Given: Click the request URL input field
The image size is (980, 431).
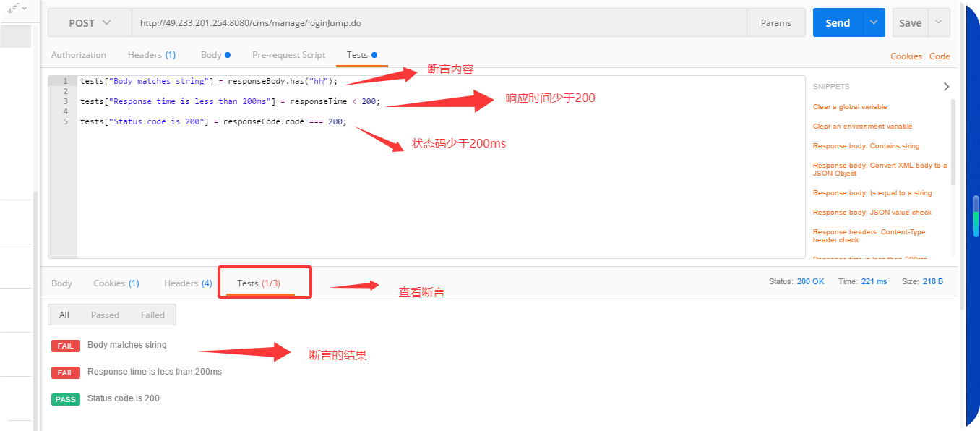Looking at the screenshot, I should [439, 23].
